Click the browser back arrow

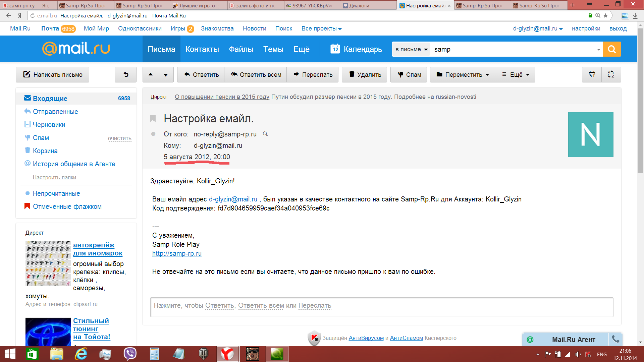click(x=9, y=15)
